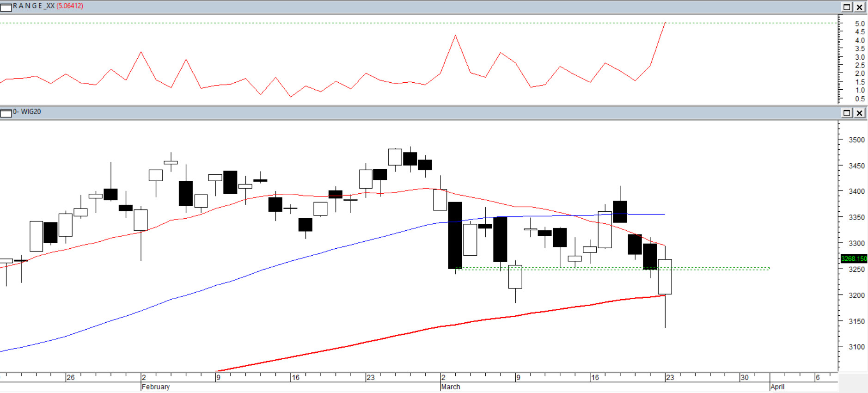This screenshot has width=868, height=393.
Task: Click the 5.0 level on indicator scale
Action: (x=859, y=24)
